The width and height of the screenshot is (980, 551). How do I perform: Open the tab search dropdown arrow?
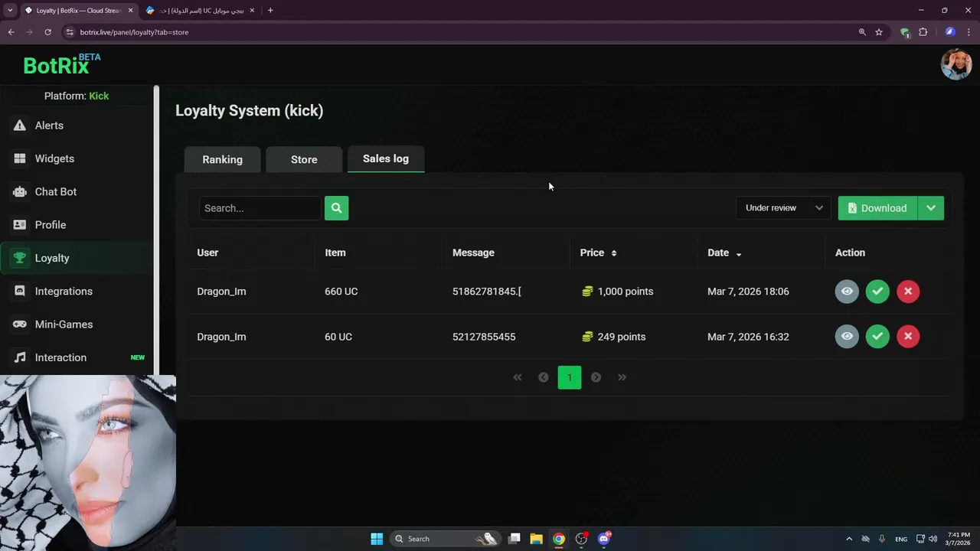pyautogui.click(x=10, y=11)
